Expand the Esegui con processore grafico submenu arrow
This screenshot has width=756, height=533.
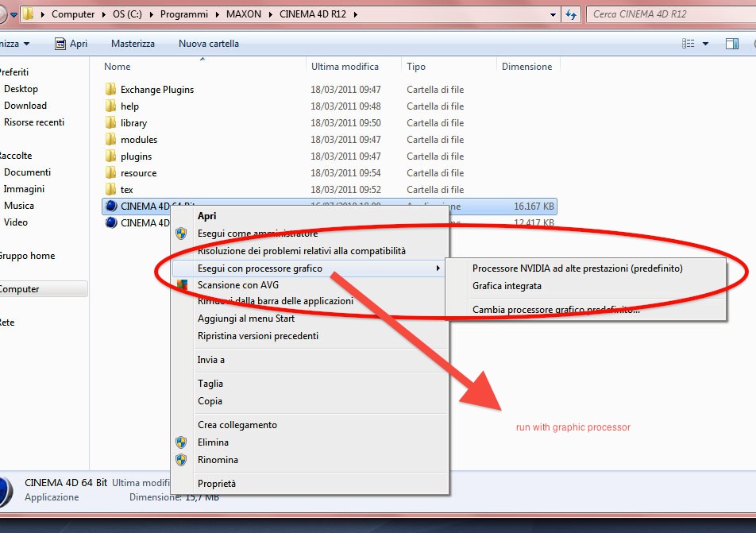click(x=438, y=268)
